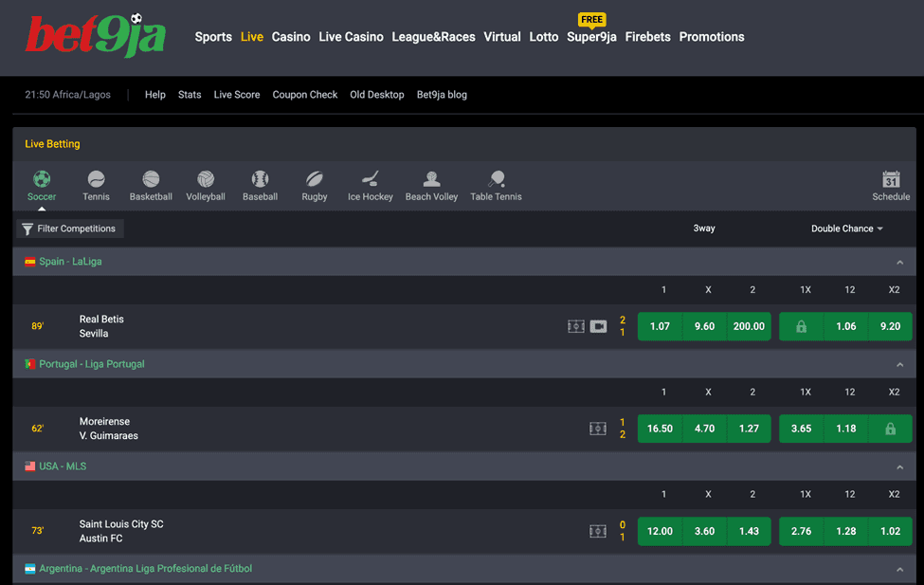Open Firebets
The image size is (924, 585).
coord(647,37)
